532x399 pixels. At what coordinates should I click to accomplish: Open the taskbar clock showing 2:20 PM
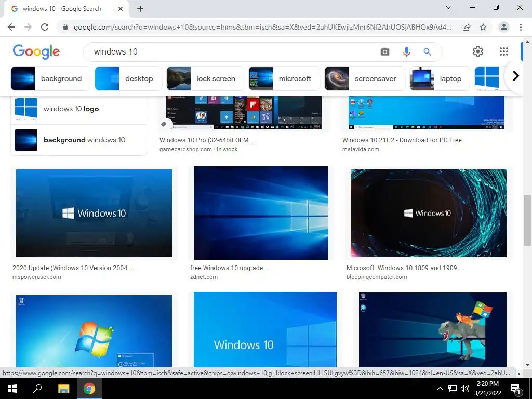487,389
